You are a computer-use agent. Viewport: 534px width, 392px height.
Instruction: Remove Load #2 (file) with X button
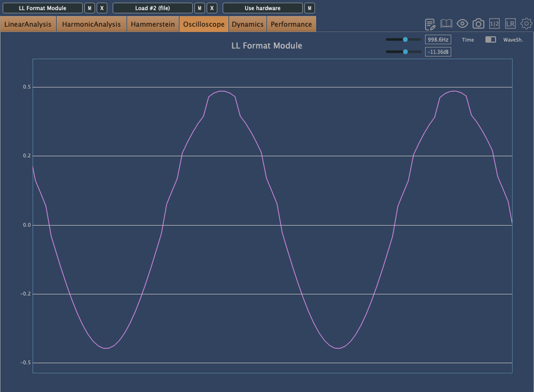click(212, 8)
